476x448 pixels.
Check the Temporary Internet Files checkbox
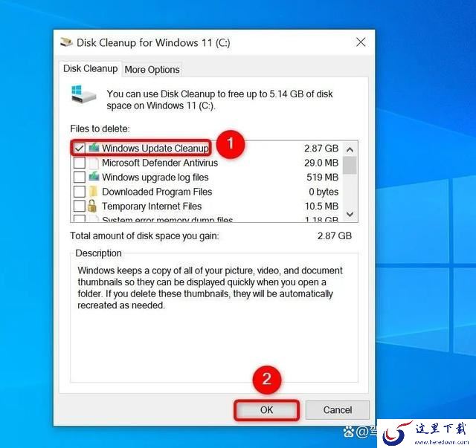80,206
